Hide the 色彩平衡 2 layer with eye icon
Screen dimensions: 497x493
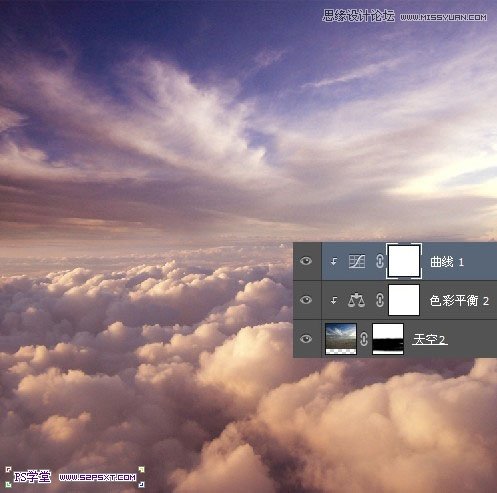(x=306, y=300)
